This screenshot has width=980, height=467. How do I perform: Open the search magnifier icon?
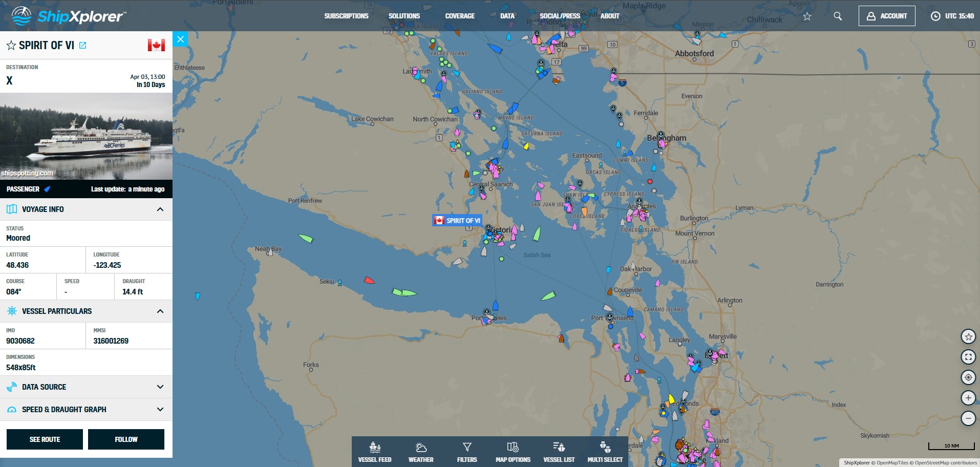point(838,16)
